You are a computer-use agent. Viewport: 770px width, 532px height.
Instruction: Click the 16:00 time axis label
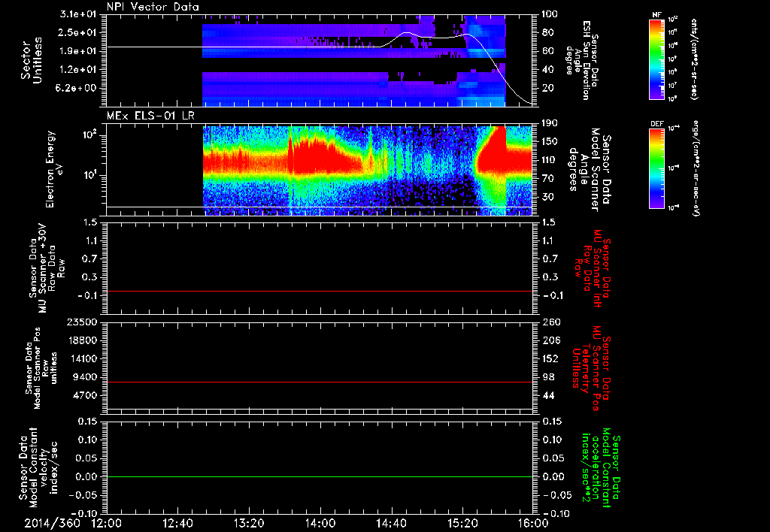pyautogui.click(x=533, y=523)
